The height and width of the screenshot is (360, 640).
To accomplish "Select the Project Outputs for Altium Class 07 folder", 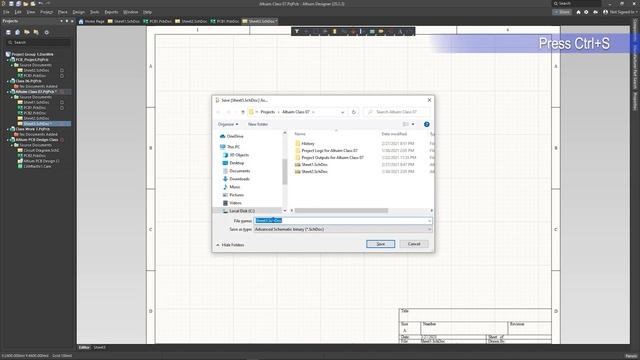I will 329,158.
